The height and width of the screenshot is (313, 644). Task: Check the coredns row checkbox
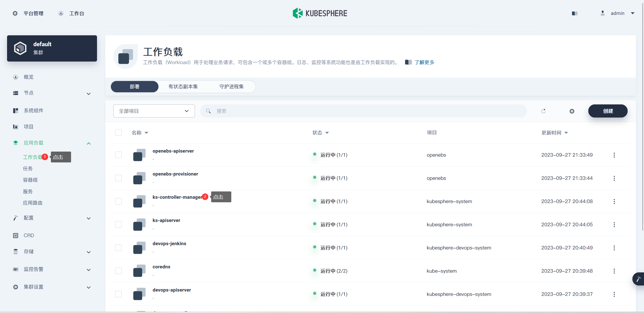coord(118,271)
